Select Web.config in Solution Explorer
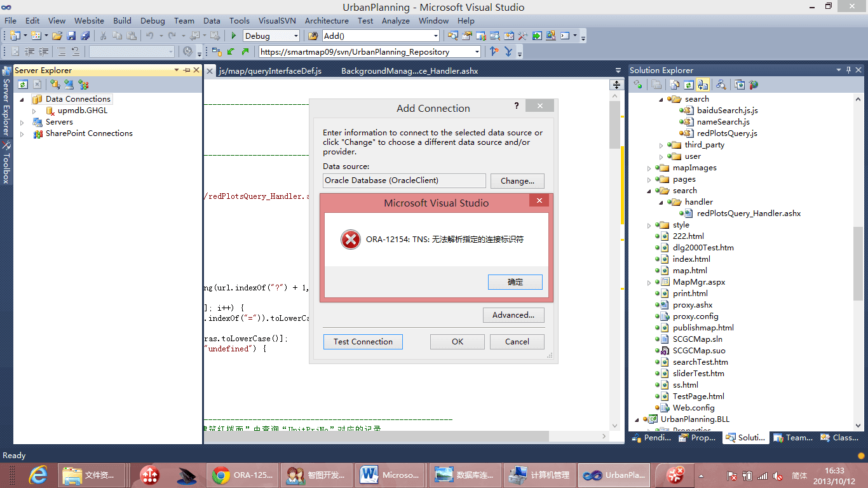This screenshot has height=488, width=868. point(693,408)
